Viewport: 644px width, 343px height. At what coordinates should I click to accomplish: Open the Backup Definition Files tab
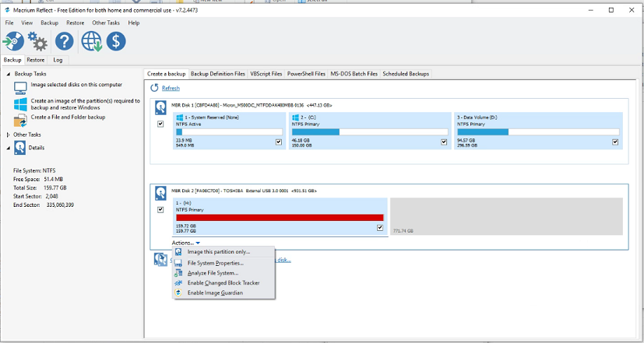(x=218, y=74)
